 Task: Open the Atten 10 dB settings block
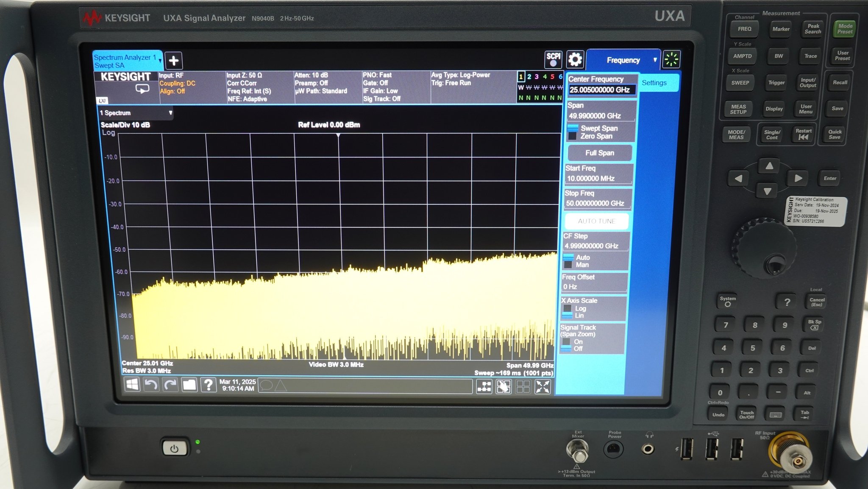coord(328,87)
